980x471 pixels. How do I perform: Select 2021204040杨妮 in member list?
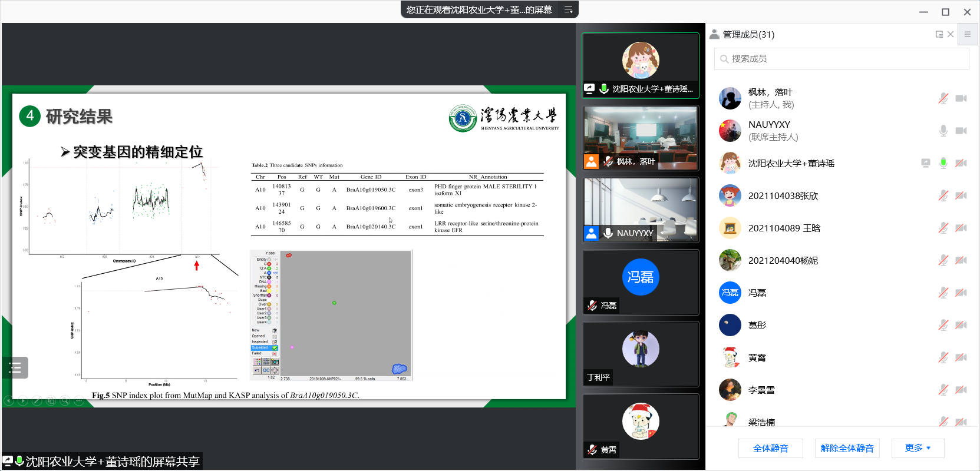coord(783,260)
